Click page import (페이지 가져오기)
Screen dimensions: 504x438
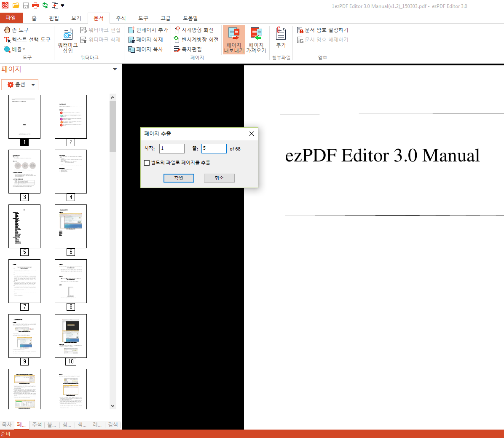(256, 40)
